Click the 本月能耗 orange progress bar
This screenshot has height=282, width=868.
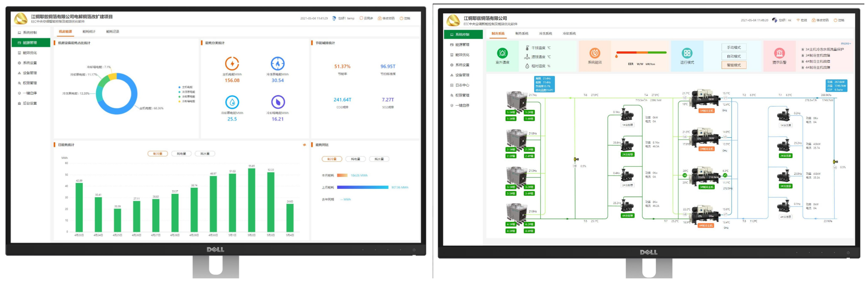pos(342,175)
